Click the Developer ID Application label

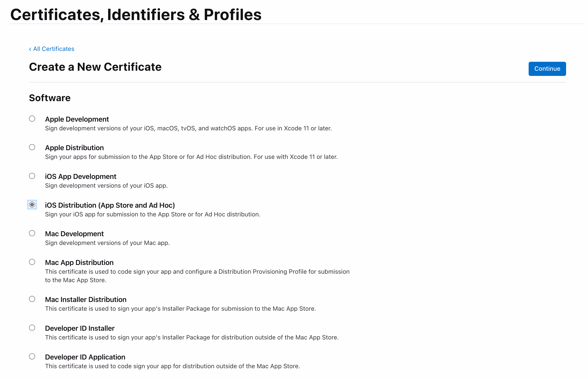pos(85,357)
